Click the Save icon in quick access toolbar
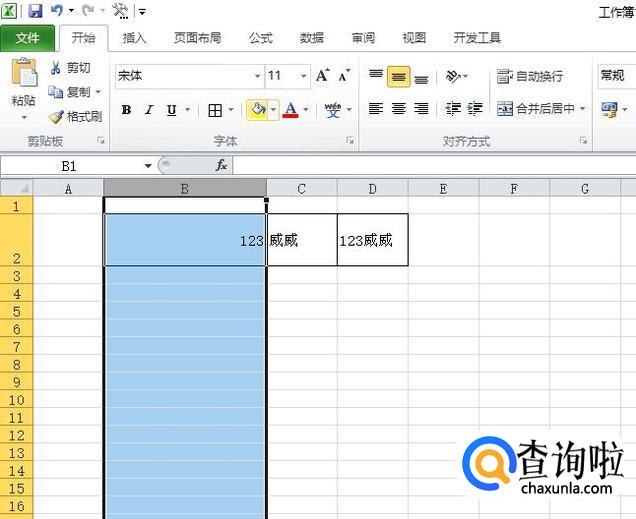This screenshot has height=519, width=636. point(35,11)
